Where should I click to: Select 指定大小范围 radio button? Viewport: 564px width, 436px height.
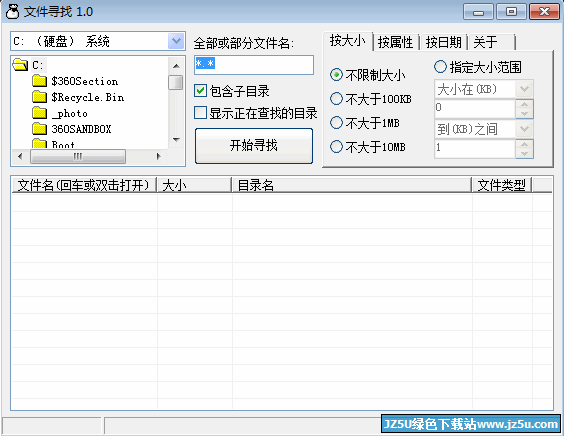(x=440, y=67)
